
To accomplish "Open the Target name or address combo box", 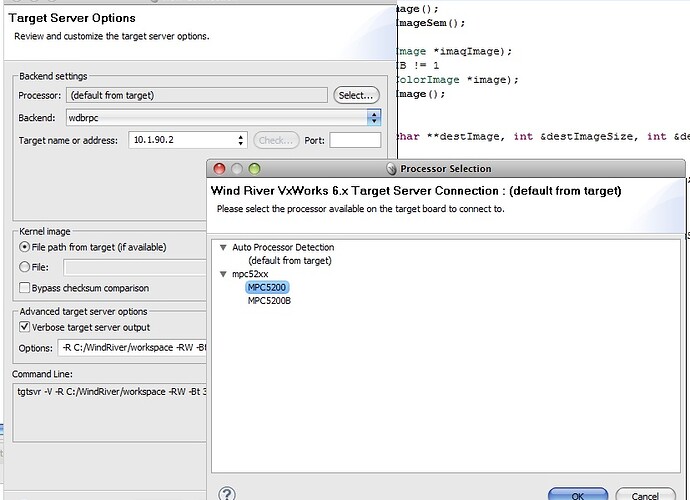I will (187, 140).
